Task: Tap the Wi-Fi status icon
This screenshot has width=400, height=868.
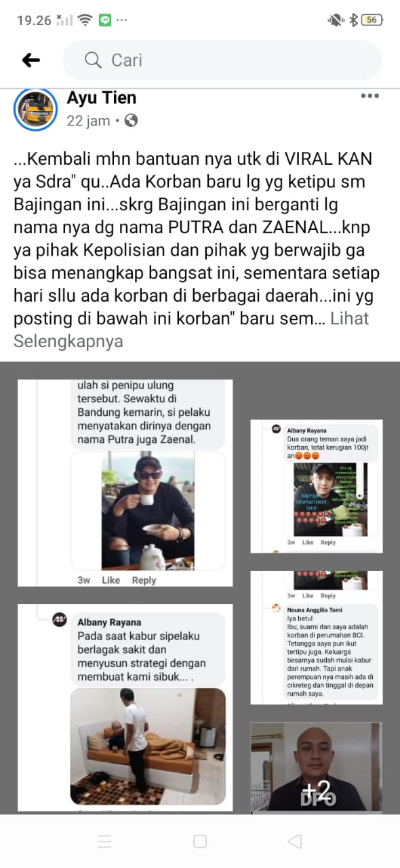Action: click(x=85, y=20)
